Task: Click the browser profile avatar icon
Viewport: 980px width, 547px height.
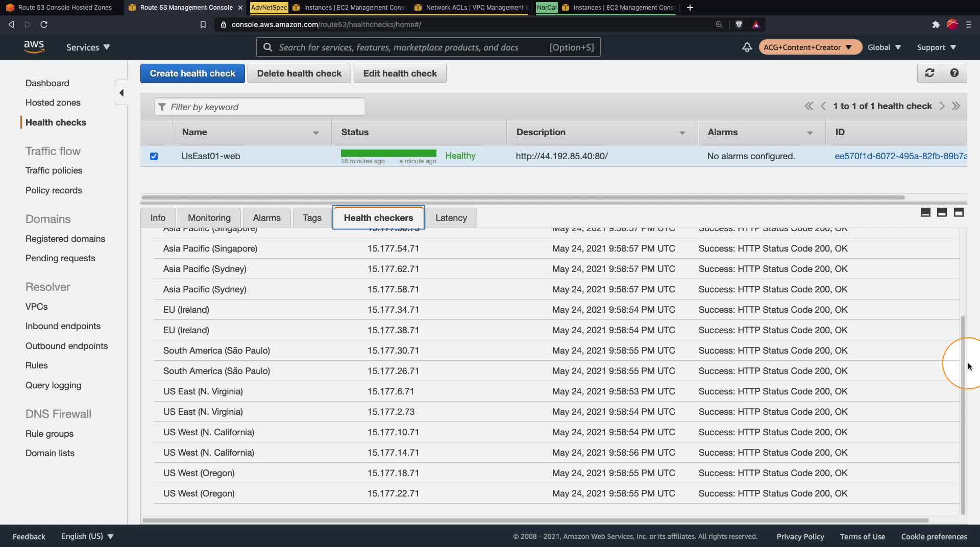Action: [x=952, y=24]
